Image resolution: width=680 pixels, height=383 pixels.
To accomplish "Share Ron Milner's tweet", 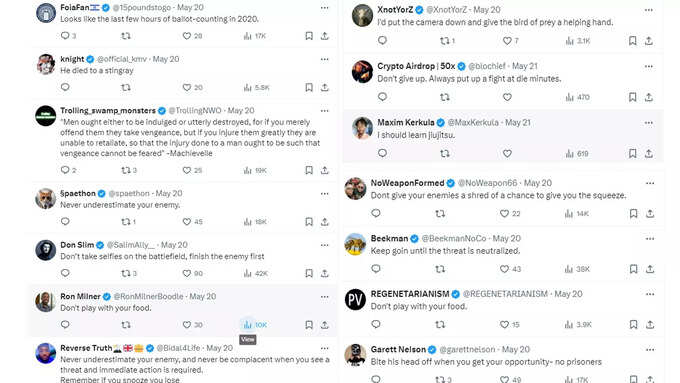I will [x=324, y=324].
